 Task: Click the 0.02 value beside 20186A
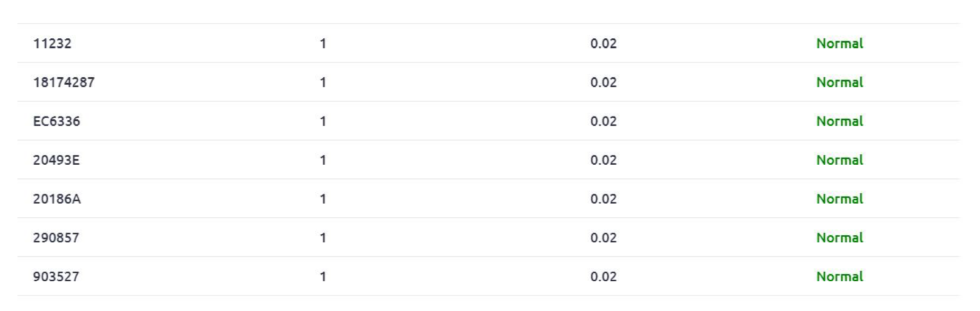pos(603,199)
